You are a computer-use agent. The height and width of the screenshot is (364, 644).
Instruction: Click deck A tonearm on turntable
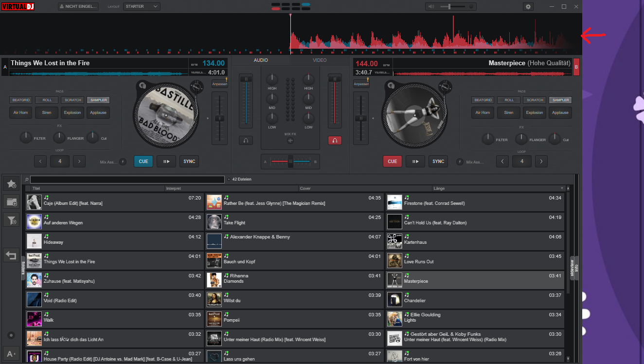196,89
